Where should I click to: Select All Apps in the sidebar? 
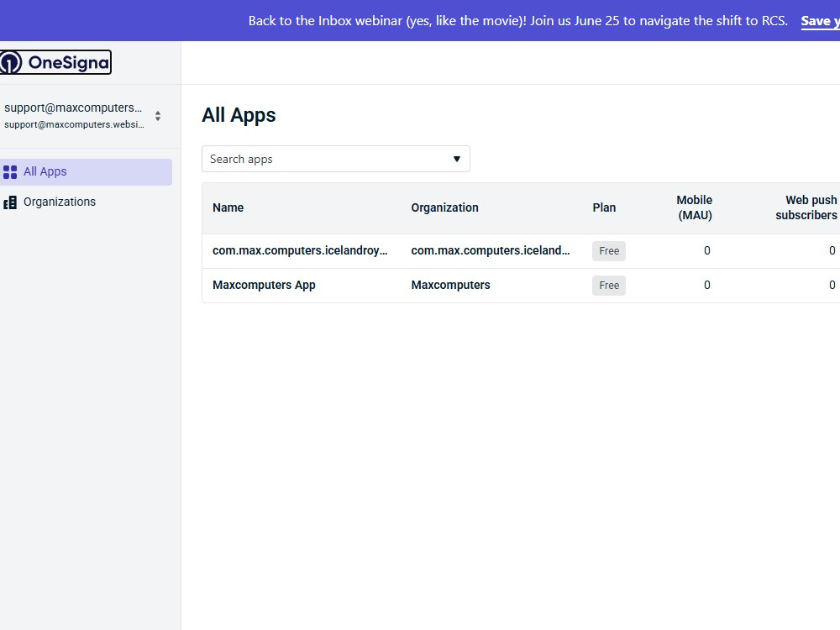(x=86, y=172)
